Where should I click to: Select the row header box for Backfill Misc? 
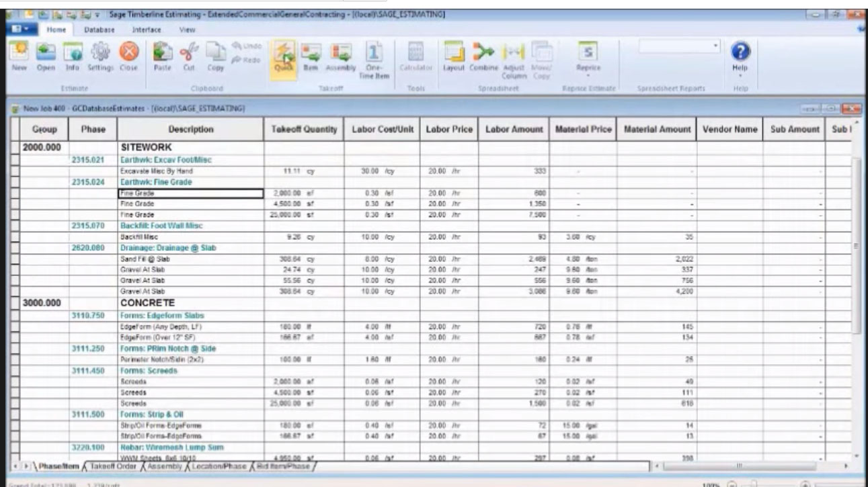pyautogui.click(x=16, y=237)
